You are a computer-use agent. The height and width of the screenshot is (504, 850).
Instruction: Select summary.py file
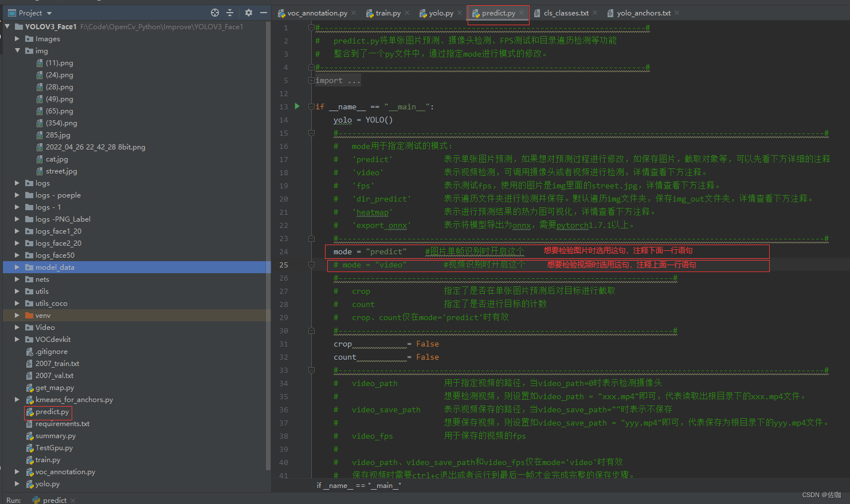55,435
